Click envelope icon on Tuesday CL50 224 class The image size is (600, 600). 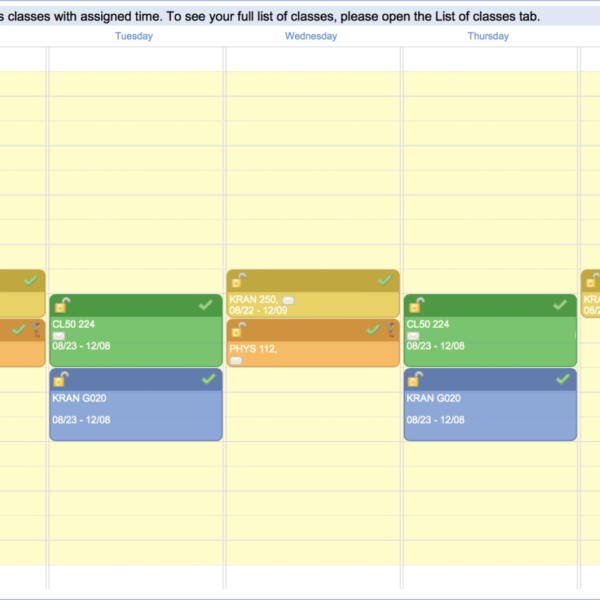(x=58, y=336)
